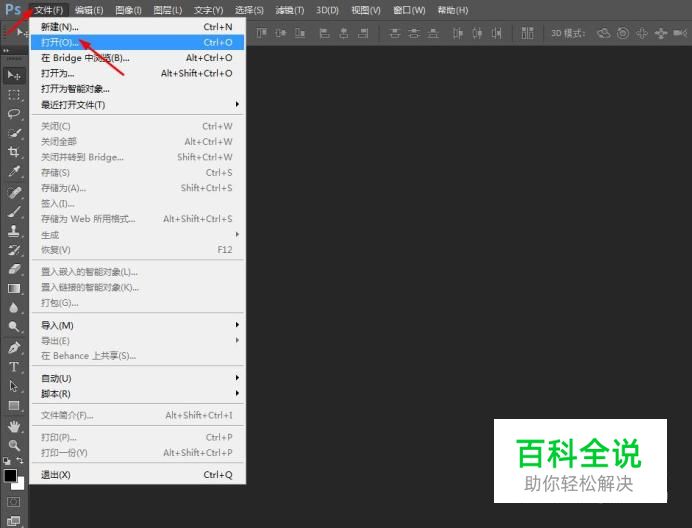692x528 pixels.
Task: Choose 在 Bridge 中浏览(B)...
Action: tap(137, 58)
